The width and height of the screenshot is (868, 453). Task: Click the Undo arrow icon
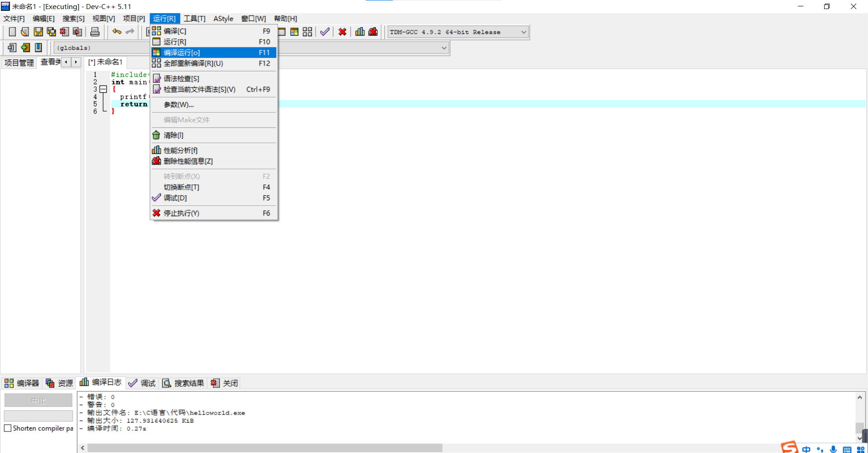[117, 32]
